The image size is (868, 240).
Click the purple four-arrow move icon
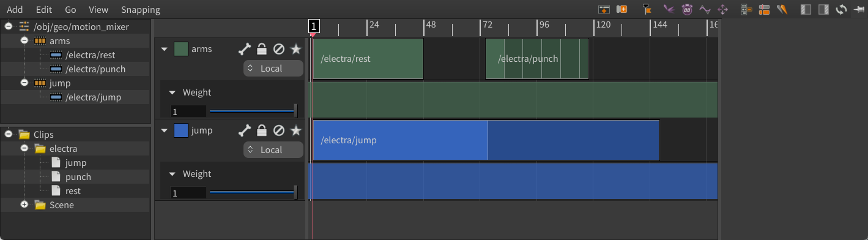[722, 9]
